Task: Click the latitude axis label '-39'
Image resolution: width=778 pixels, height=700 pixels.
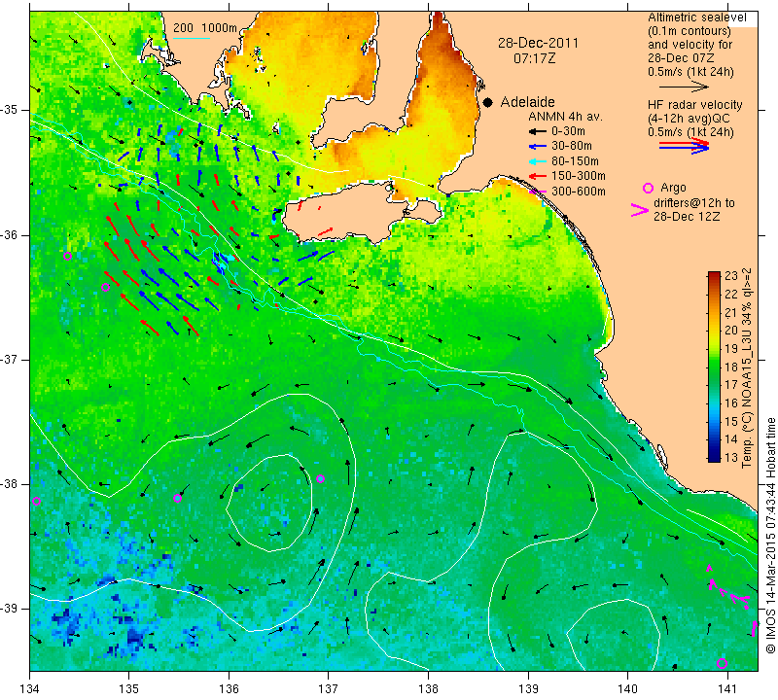Action: (x=11, y=609)
